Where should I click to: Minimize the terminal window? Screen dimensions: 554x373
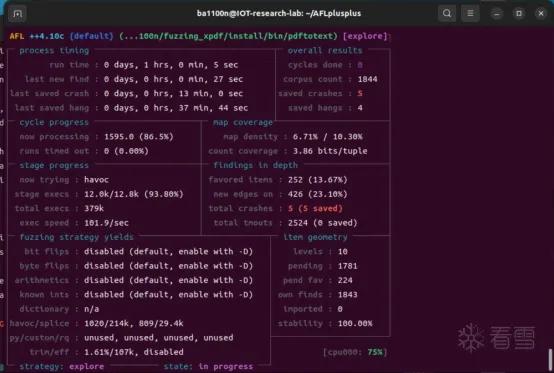click(x=497, y=14)
